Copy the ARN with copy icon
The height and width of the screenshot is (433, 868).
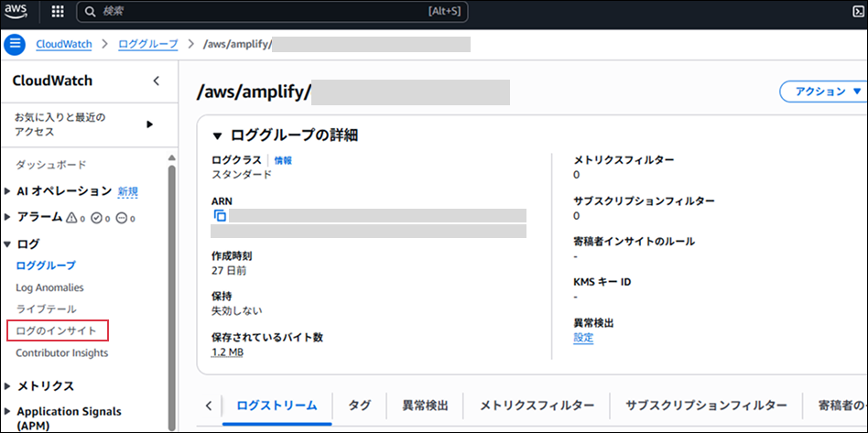(x=220, y=216)
